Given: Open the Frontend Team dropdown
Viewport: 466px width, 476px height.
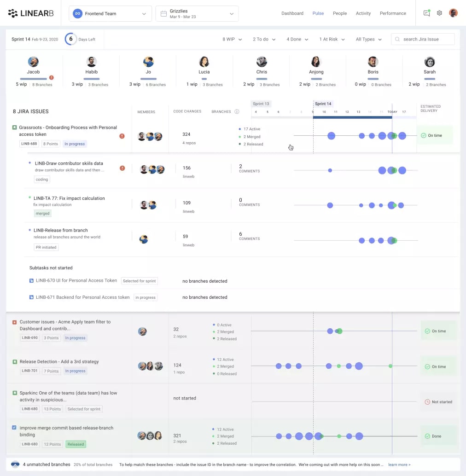Looking at the screenshot, I should [x=110, y=14].
